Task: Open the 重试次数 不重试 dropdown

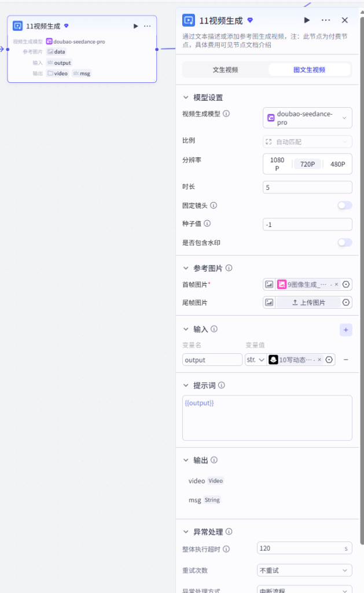Action: pyautogui.click(x=304, y=570)
